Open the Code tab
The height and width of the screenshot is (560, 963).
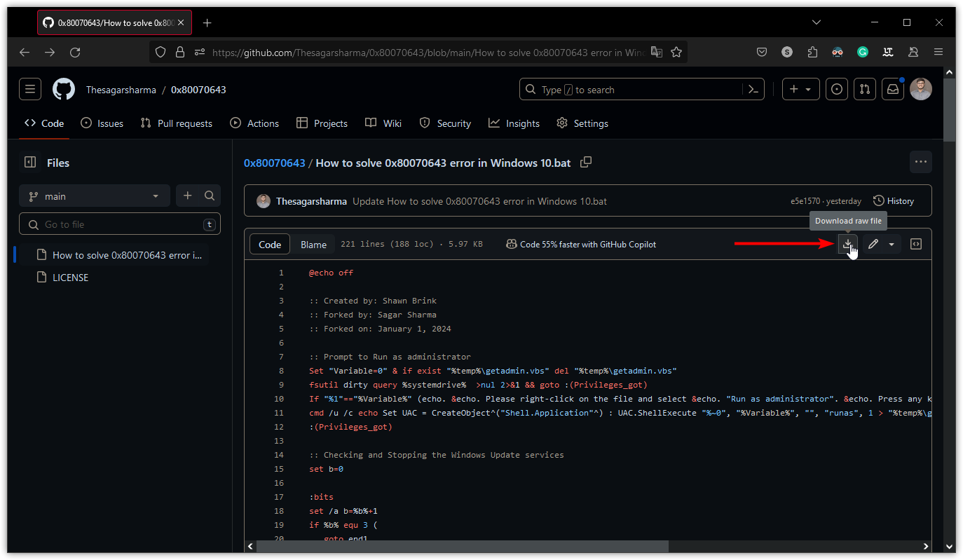pos(44,123)
